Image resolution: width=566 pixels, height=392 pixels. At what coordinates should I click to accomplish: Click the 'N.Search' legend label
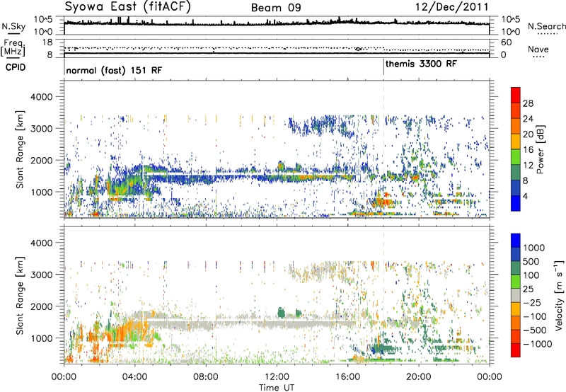tap(547, 26)
